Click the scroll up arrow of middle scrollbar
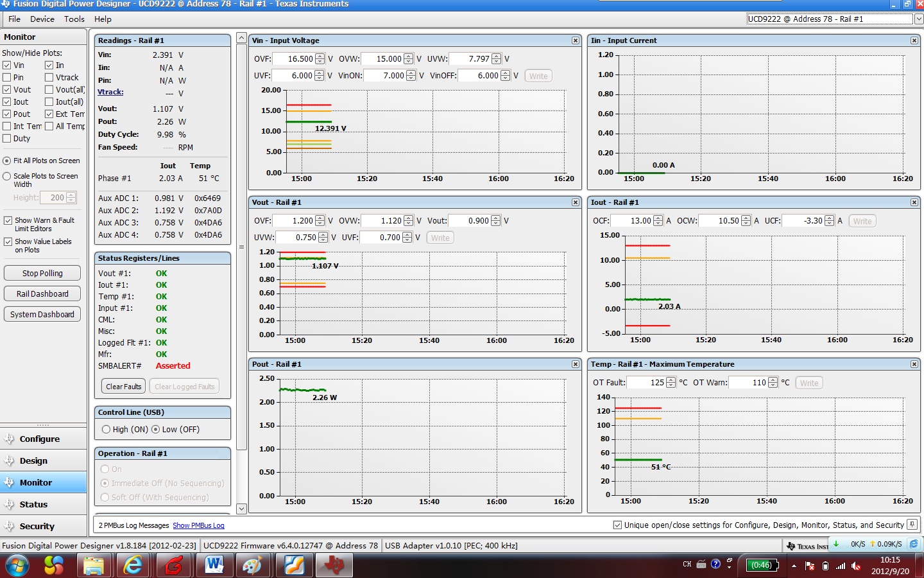The image size is (924, 578). point(241,38)
